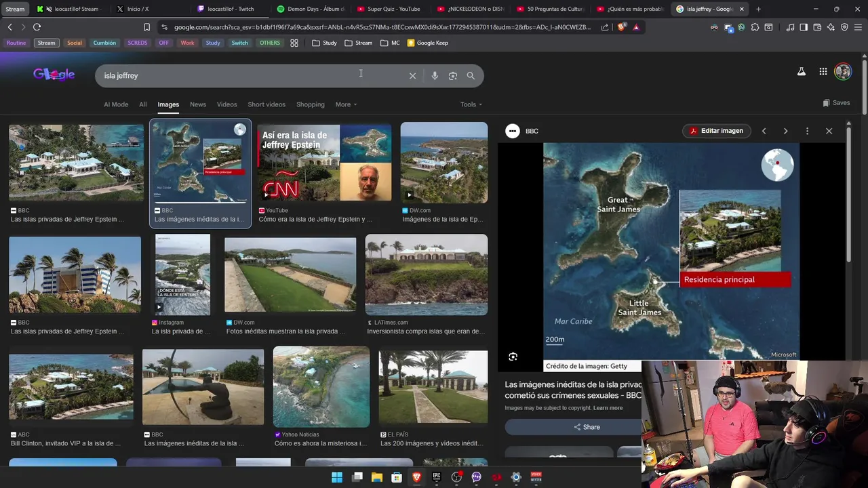This screenshot has height=488, width=868.
Task: Open the Google apps grid
Action: pos(823,71)
